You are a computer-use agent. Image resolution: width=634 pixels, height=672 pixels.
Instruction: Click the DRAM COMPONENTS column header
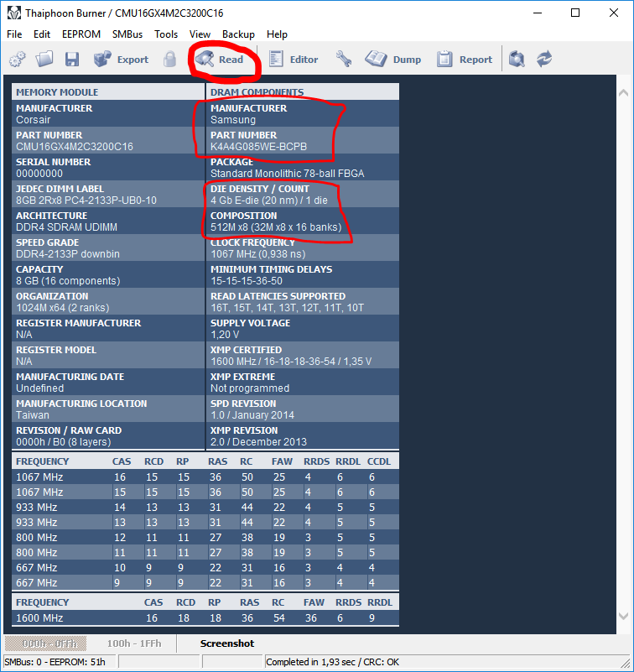[x=257, y=92]
